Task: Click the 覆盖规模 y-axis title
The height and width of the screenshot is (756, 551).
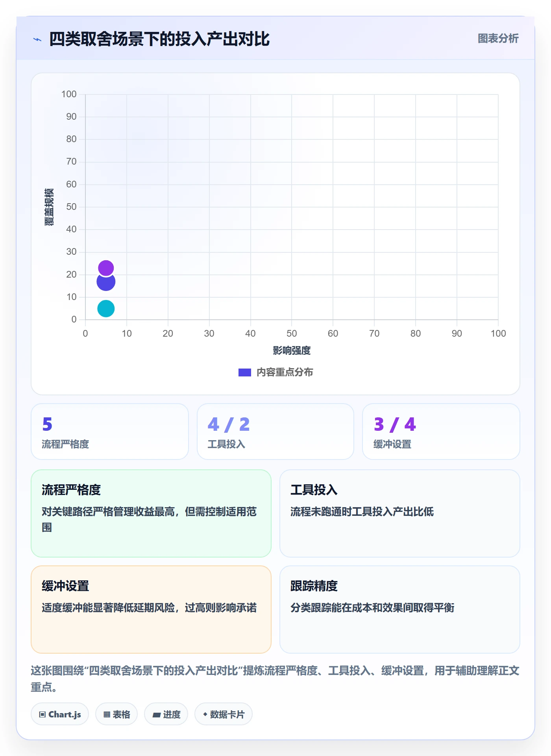Action: [x=49, y=207]
